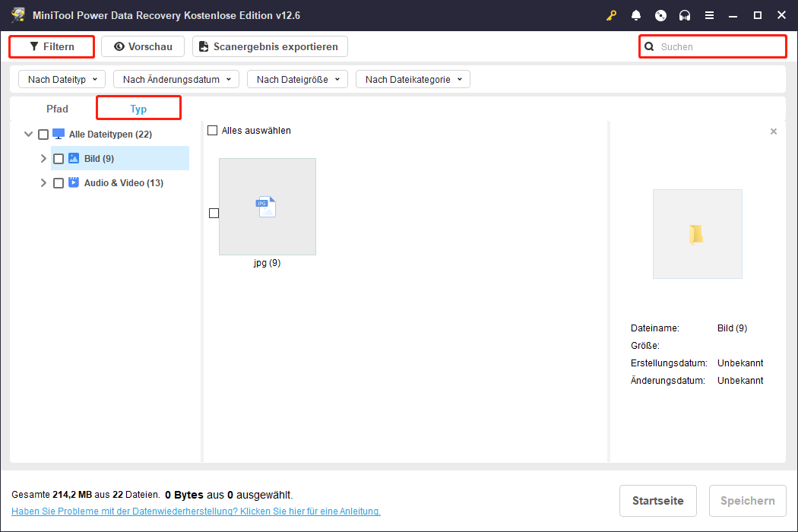Viewport: 798px width, 532px height.
Task: Click the key register icon in title bar
Action: pyautogui.click(x=612, y=15)
